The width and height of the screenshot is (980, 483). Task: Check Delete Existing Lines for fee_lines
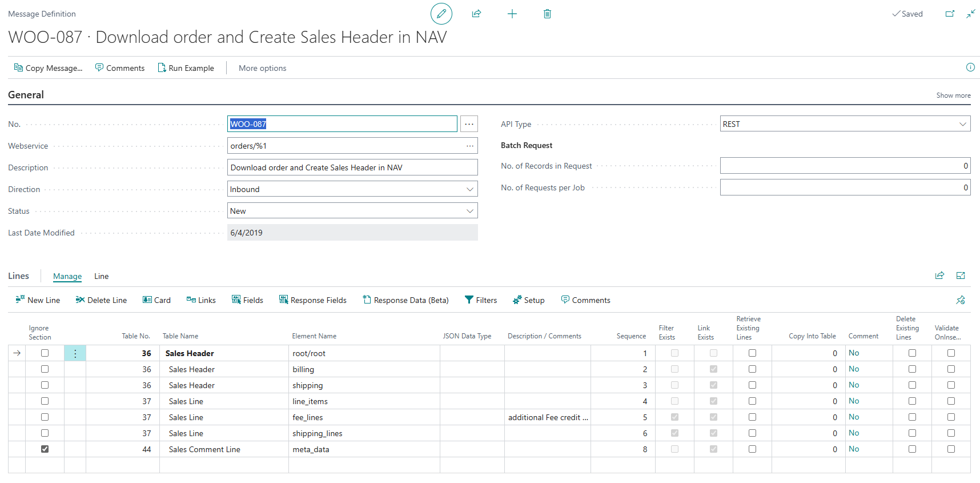point(912,417)
